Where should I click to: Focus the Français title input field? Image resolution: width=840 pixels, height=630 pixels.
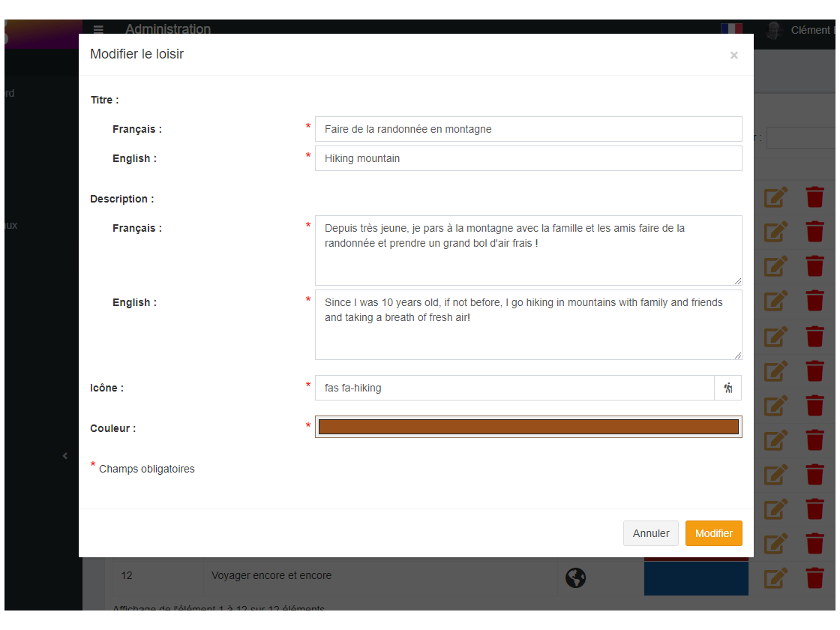coord(528,129)
